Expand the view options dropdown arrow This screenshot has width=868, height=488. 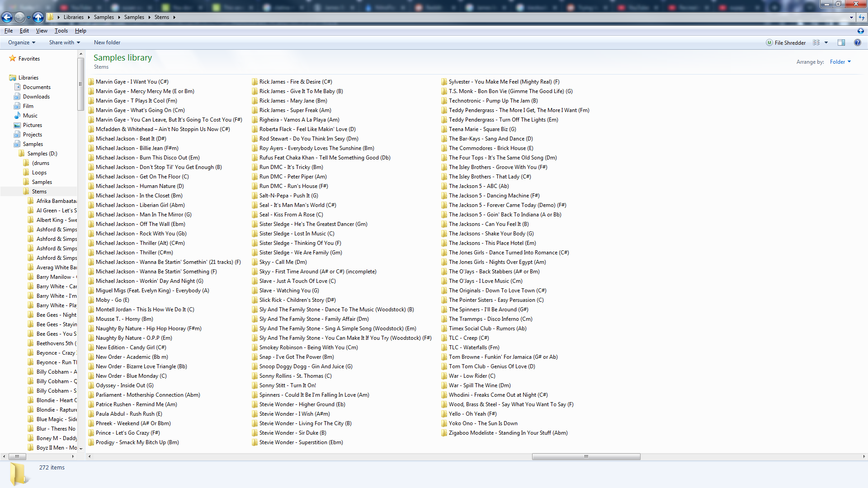point(826,42)
